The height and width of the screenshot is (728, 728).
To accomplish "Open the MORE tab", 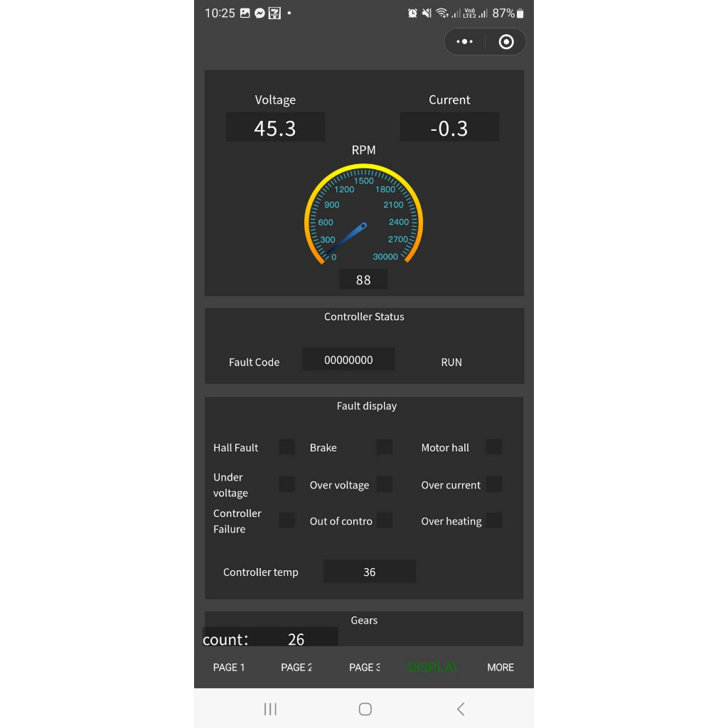I will pos(500,667).
